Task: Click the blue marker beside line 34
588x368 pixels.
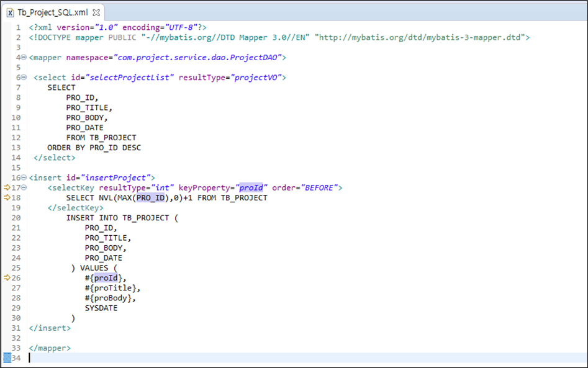Action: coord(7,358)
